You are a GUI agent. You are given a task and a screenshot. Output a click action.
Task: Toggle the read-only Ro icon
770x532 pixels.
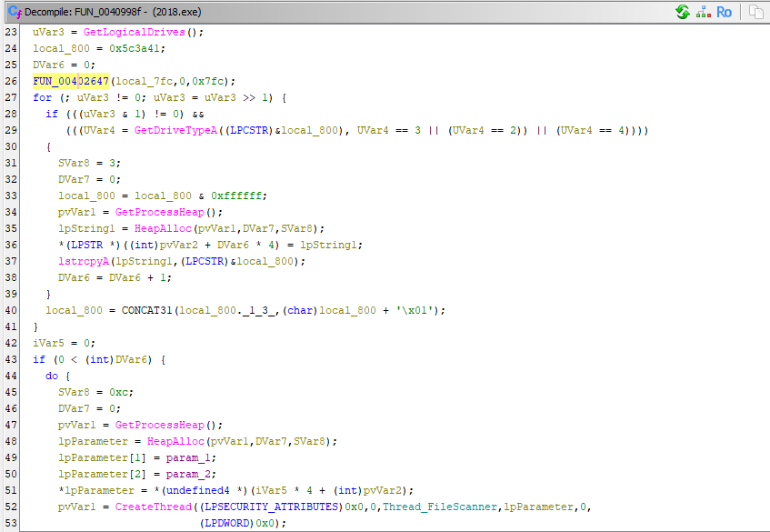point(725,12)
